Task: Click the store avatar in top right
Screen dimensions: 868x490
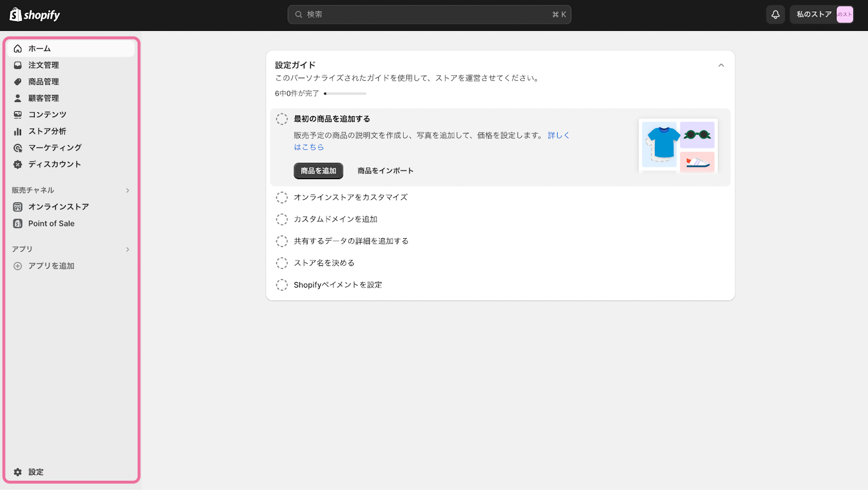Action: tap(845, 15)
